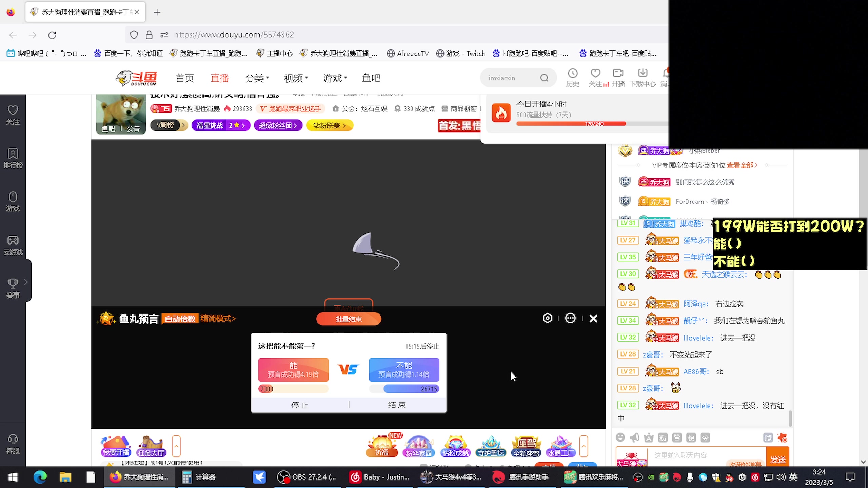
Task: Click the 批量结束 button
Action: click(348, 319)
